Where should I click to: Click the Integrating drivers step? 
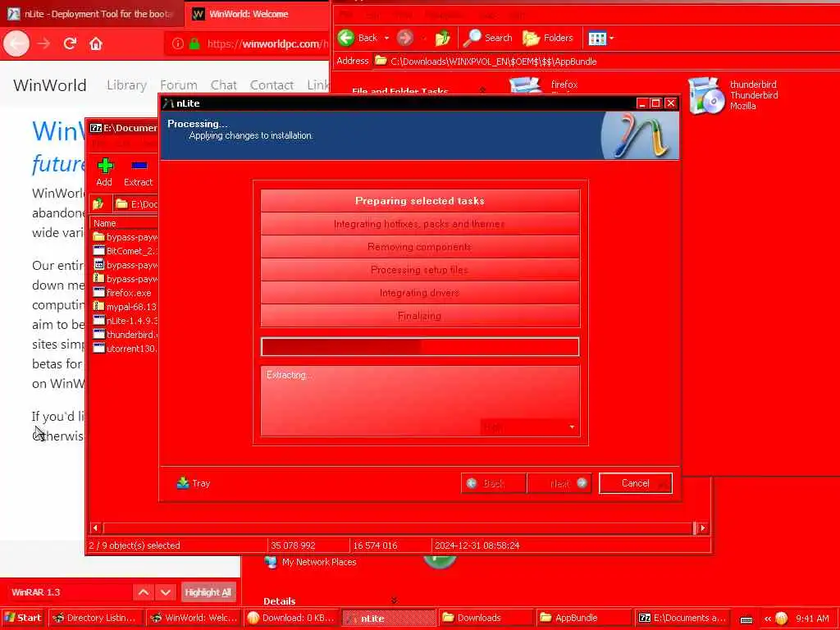point(420,293)
